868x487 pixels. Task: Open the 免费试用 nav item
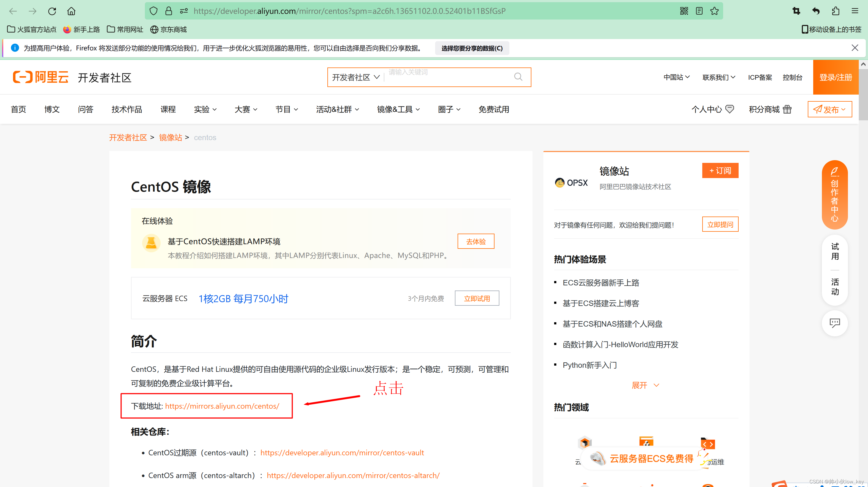click(494, 109)
